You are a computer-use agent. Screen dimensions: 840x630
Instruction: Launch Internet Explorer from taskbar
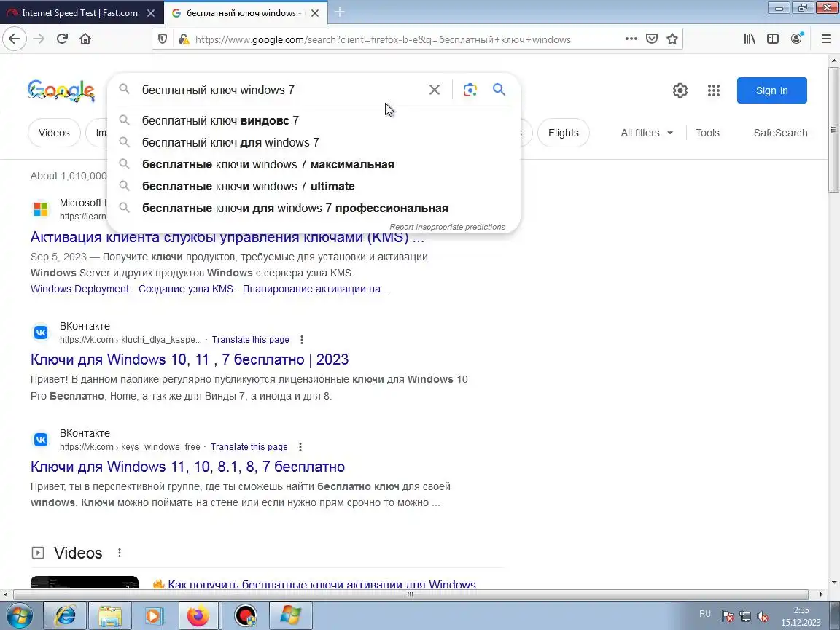[65, 615]
